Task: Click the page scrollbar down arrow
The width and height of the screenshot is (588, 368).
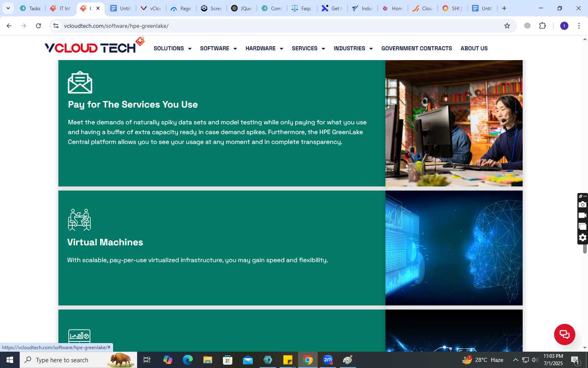Action: 585,348
